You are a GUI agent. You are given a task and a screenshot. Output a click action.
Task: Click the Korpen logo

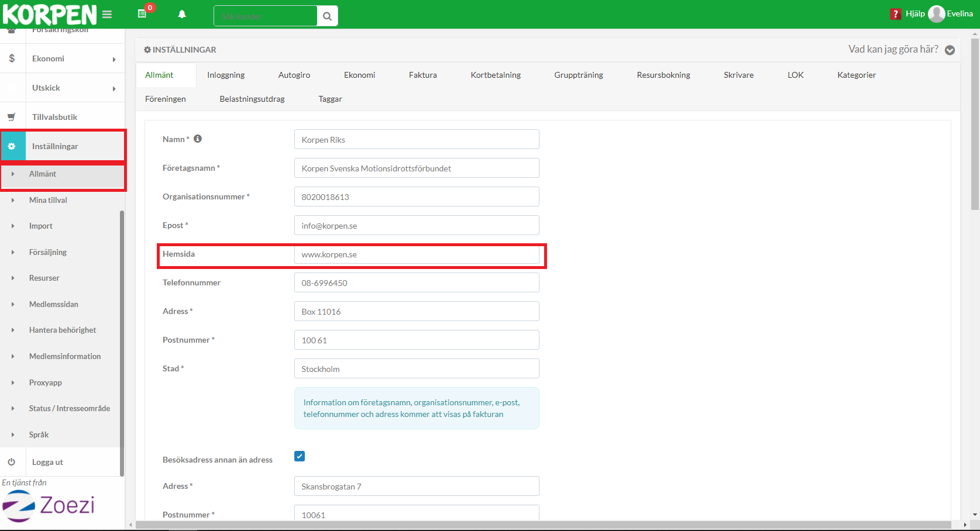click(50, 14)
